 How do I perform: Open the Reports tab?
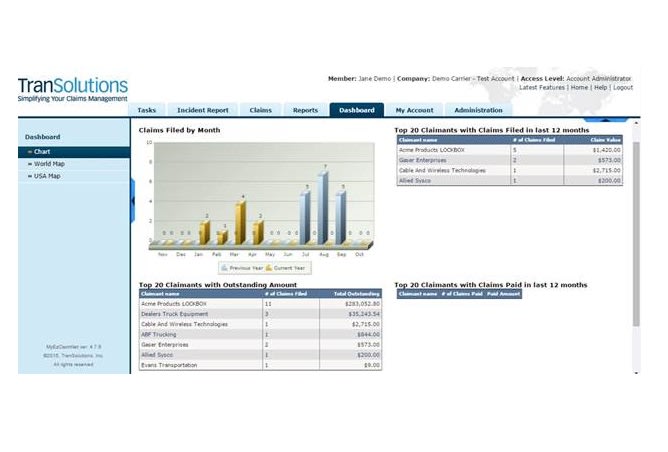coord(305,110)
